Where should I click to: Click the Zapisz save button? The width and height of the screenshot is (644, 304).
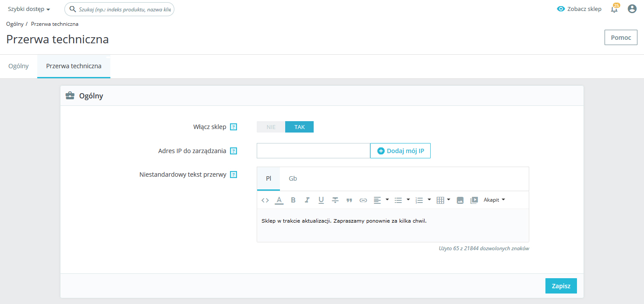[561, 286]
